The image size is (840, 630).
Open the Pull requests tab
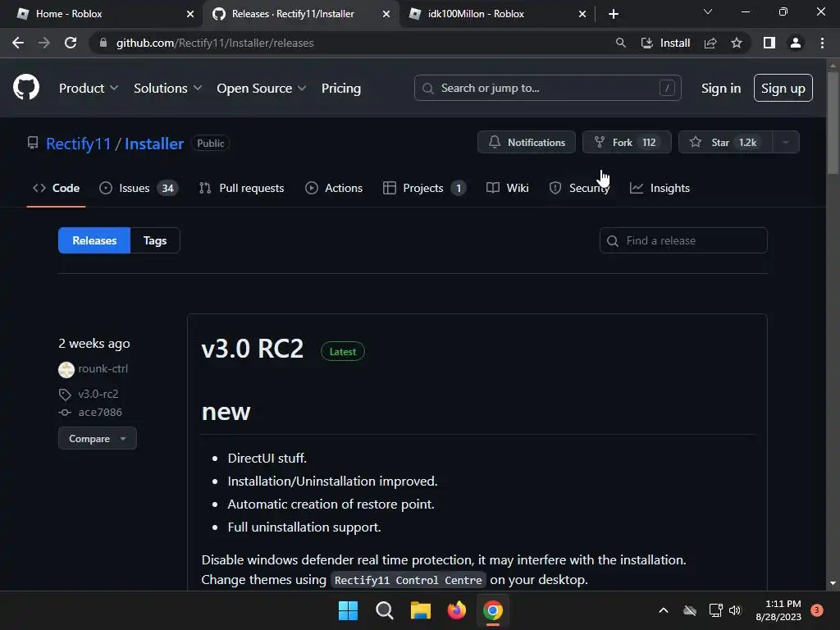[242, 188]
